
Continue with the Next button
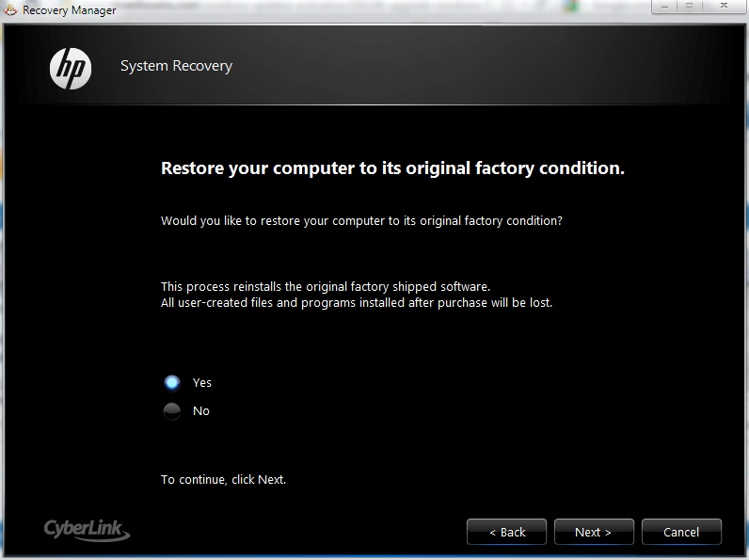594,532
